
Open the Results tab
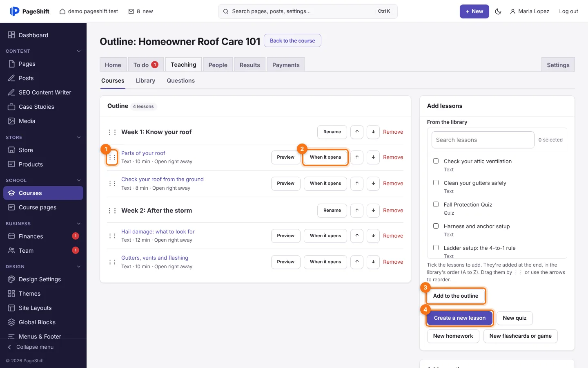click(249, 65)
